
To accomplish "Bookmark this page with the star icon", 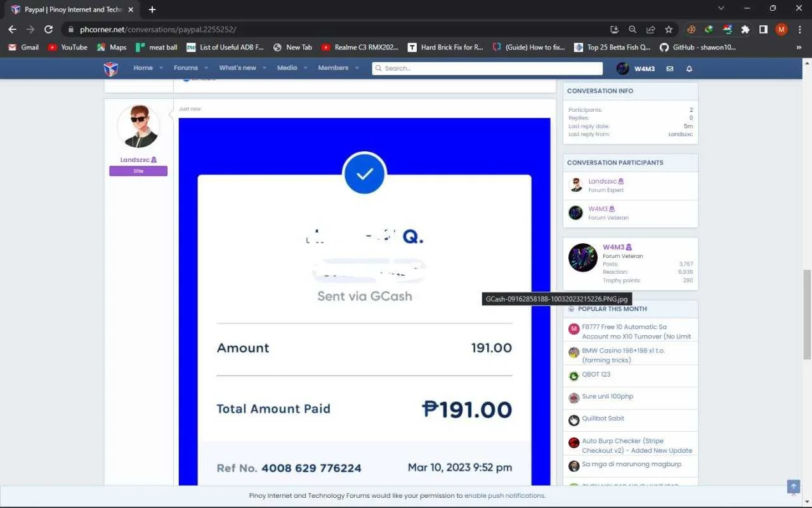I will point(669,29).
